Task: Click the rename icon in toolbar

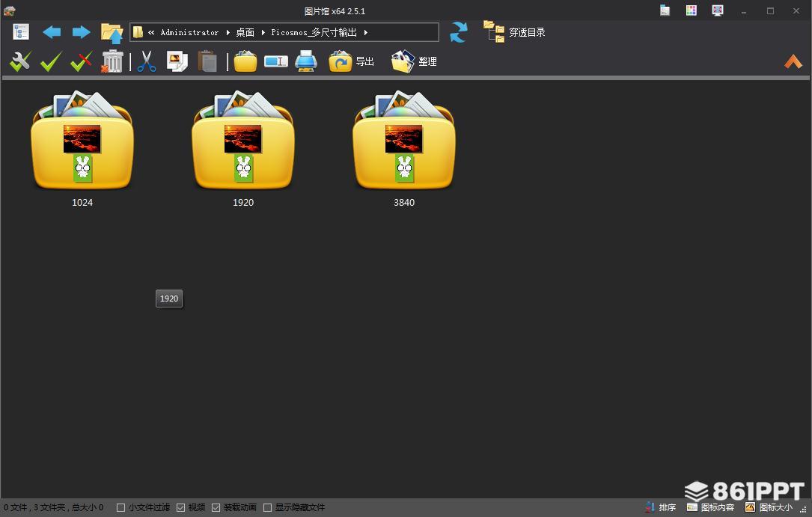Action: pyautogui.click(x=275, y=61)
